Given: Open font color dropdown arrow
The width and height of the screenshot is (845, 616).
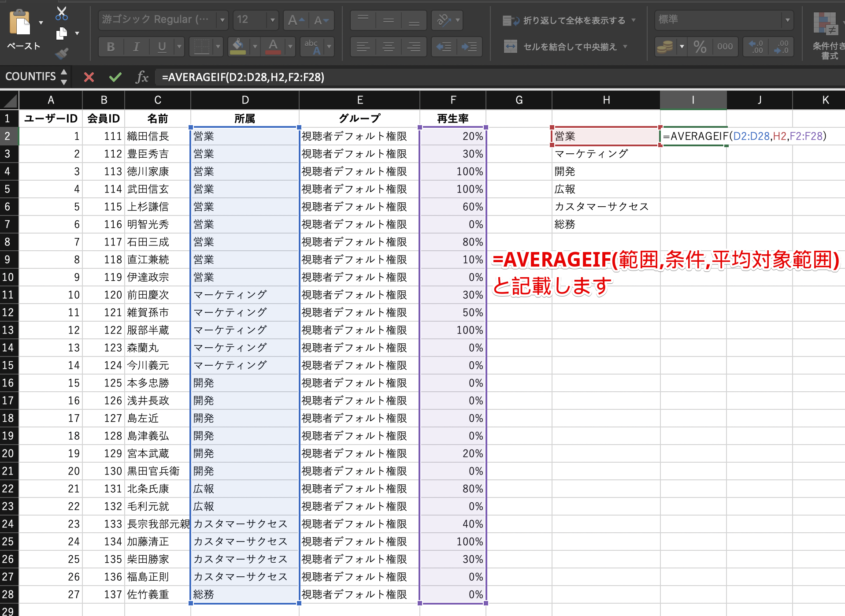Looking at the screenshot, I should tap(290, 46).
